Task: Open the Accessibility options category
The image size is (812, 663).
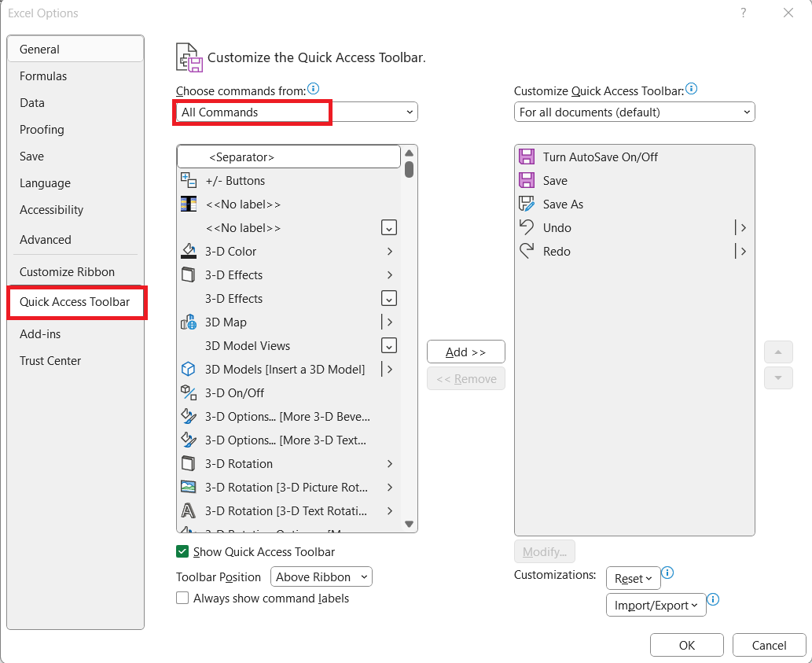Action: click(75, 210)
